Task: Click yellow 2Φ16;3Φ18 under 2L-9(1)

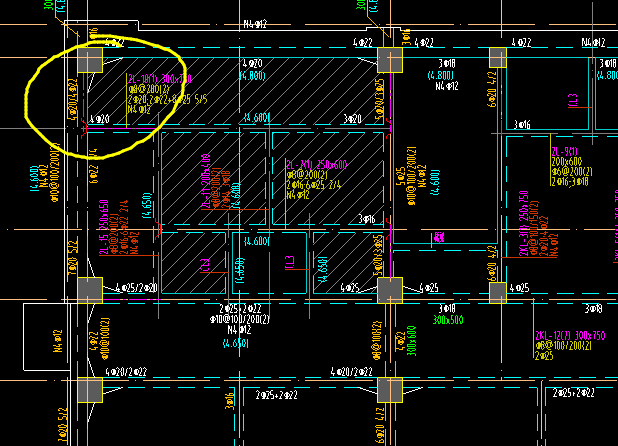Action: pos(570,182)
